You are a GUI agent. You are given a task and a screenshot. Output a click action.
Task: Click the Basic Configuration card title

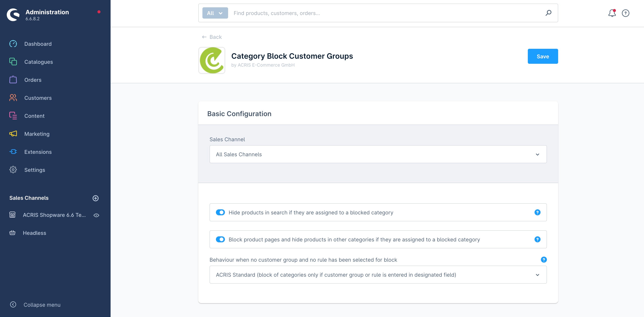(239, 114)
